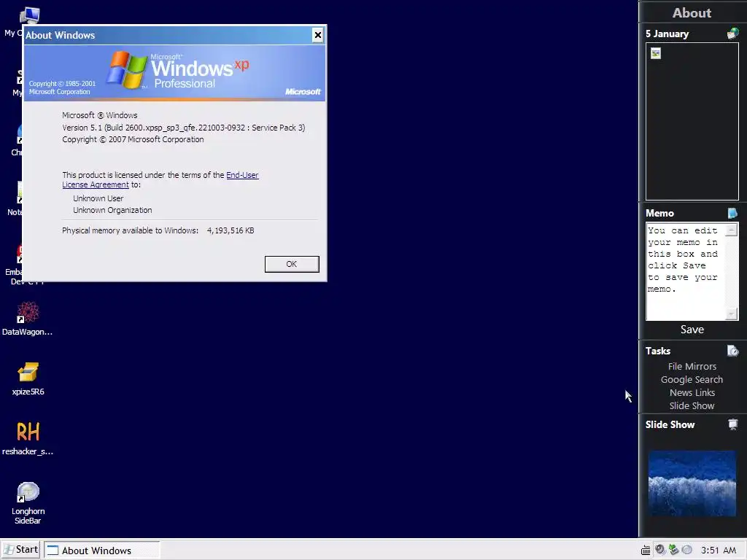This screenshot has height=560, width=747.
Task: Click the 5 January date heading
Action: pos(667,34)
